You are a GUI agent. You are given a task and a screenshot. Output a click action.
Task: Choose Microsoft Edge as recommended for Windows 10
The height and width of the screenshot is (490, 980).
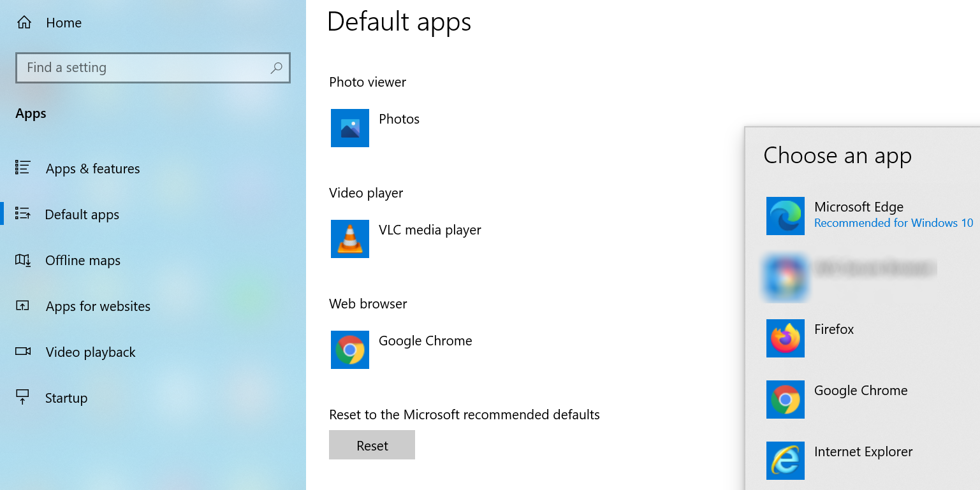(858, 206)
